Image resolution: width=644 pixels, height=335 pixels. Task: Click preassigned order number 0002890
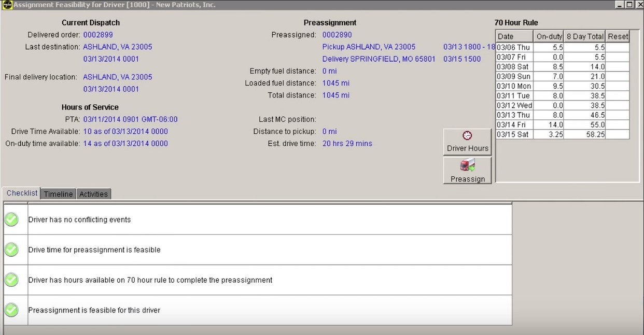pyautogui.click(x=337, y=35)
